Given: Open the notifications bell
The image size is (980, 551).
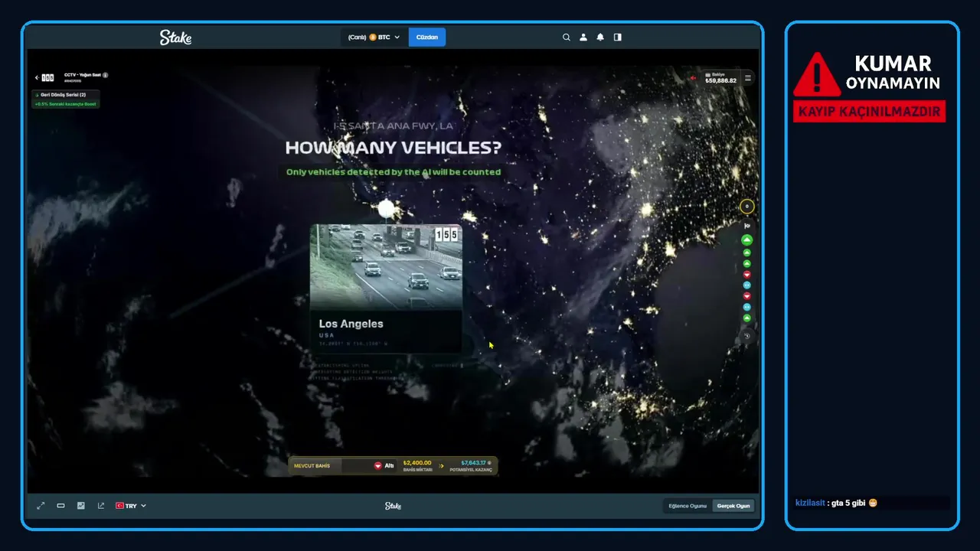Looking at the screenshot, I should click(600, 37).
